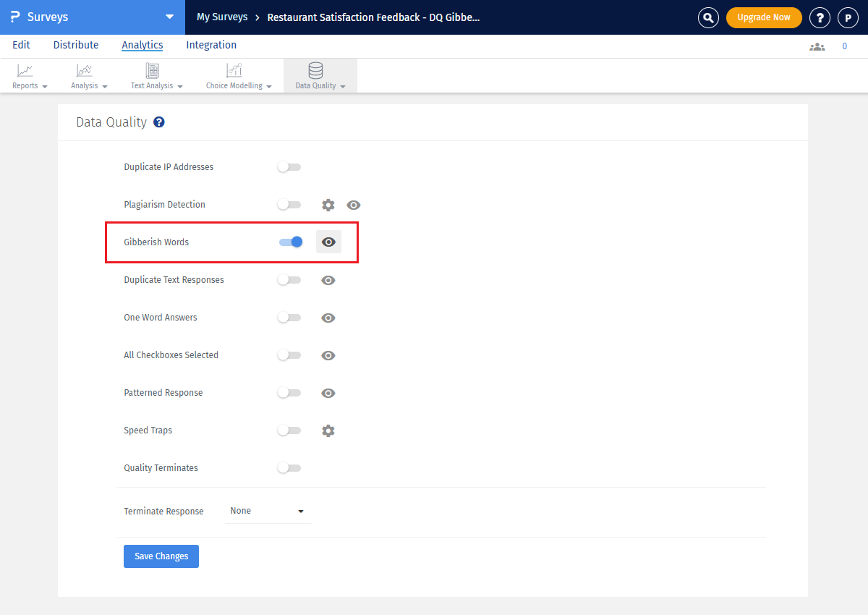Open the Terminate Response dropdown

coord(268,511)
